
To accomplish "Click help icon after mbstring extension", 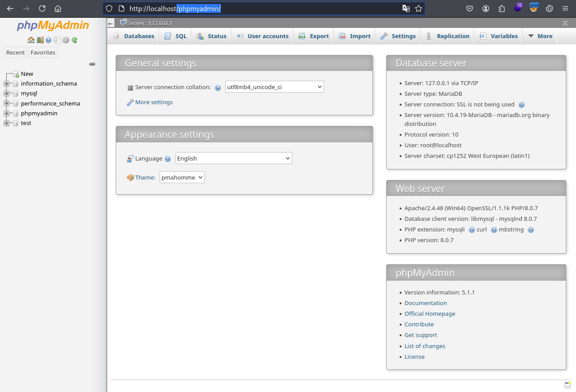I will (531, 230).
